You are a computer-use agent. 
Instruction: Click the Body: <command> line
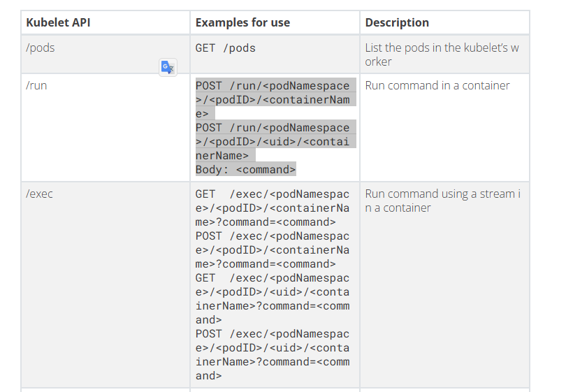coord(245,169)
